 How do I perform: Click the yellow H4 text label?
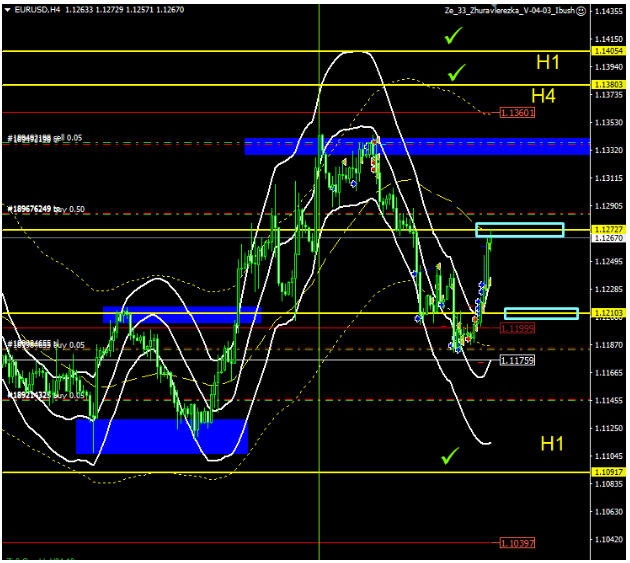(543, 96)
